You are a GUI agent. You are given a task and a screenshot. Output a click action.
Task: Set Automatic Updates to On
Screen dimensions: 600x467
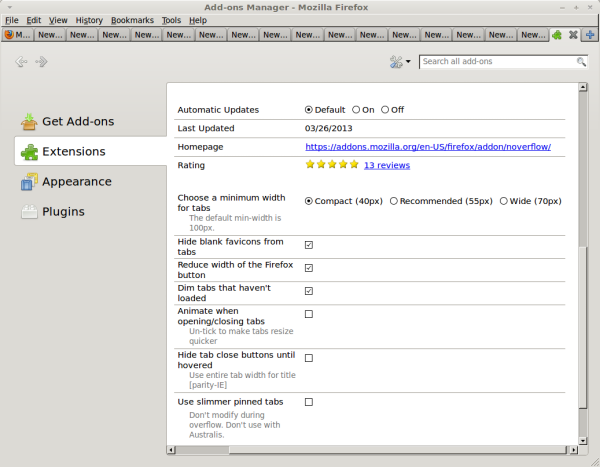tap(356, 110)
